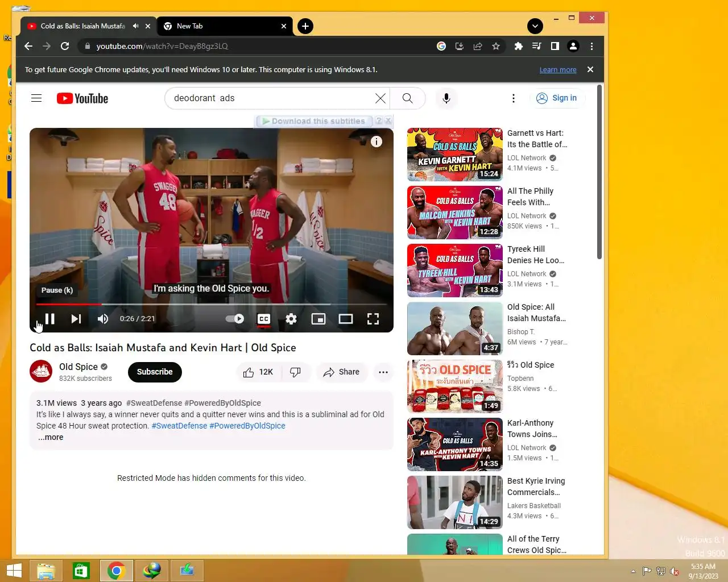Image resolution: width=728 pixels, height=582 pixels.
Task: Reload the current page
Action: [65, 46]
